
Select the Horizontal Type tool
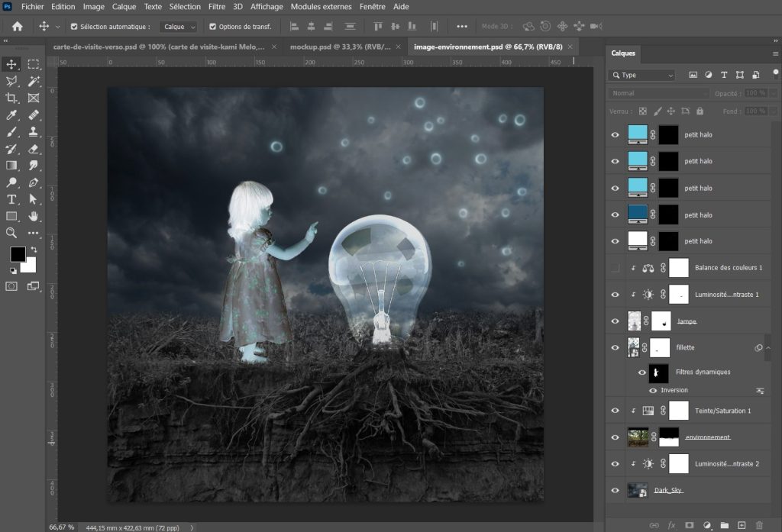coord(11,199)
